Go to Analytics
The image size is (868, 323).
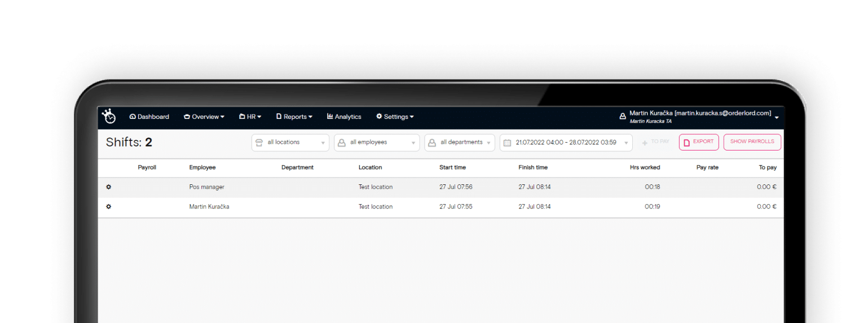tap(344, 117)
